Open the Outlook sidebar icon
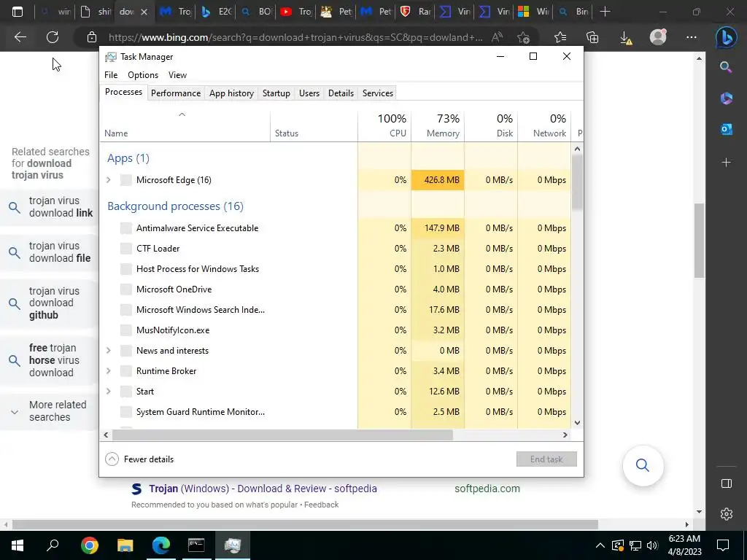The height and width of the screenshot is (560, 747). 726,129
